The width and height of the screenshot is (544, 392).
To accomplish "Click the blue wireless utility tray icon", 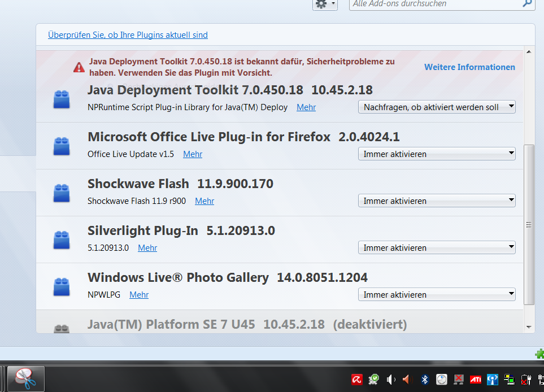I will (x=492, y=380).
